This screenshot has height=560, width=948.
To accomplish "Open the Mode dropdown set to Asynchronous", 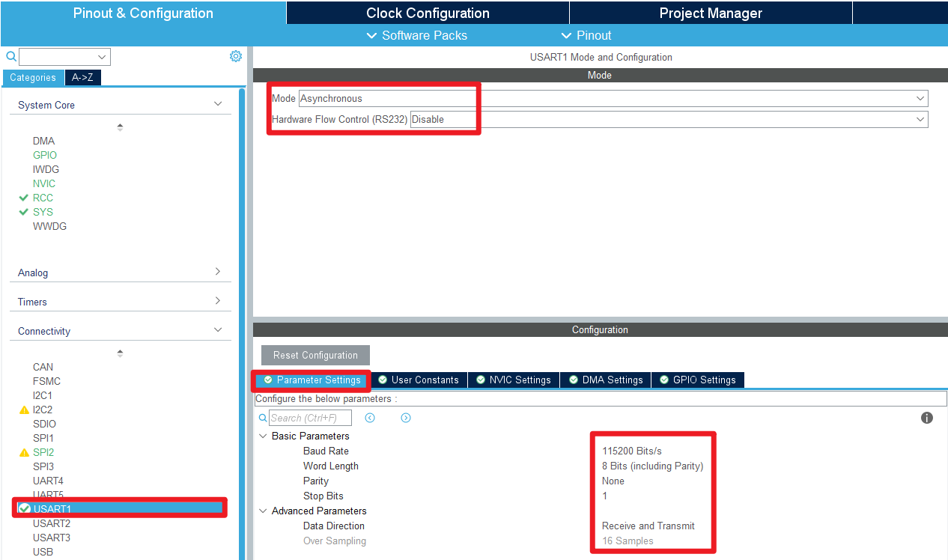I will point(613,98).
